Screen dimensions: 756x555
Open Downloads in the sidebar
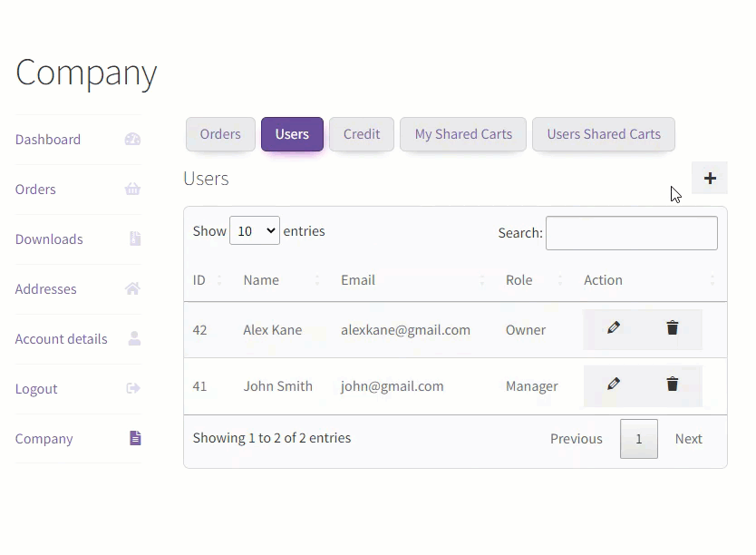pos(49,239)
